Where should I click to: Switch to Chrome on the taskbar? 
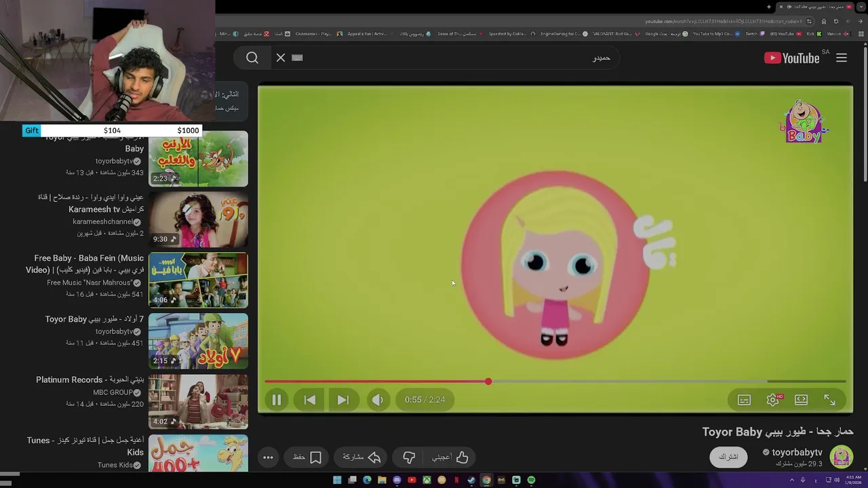tap(486, 480)
